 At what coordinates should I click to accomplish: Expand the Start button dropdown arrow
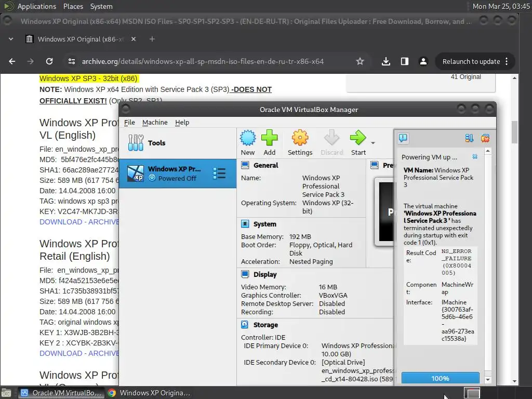coord(373,143)
